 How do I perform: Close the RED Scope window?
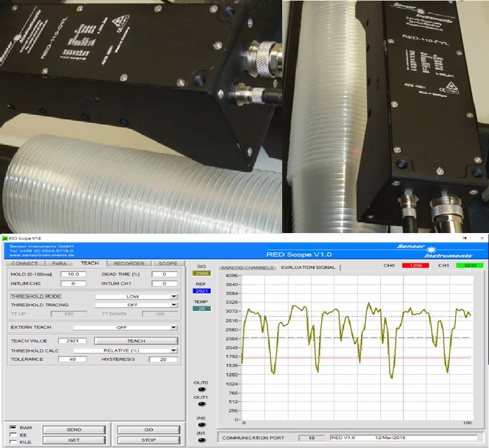(x=482, y=238)
